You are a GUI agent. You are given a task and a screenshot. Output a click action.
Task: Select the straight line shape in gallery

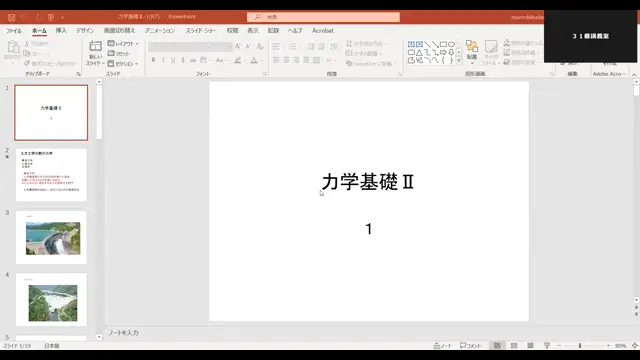(427, 44)
